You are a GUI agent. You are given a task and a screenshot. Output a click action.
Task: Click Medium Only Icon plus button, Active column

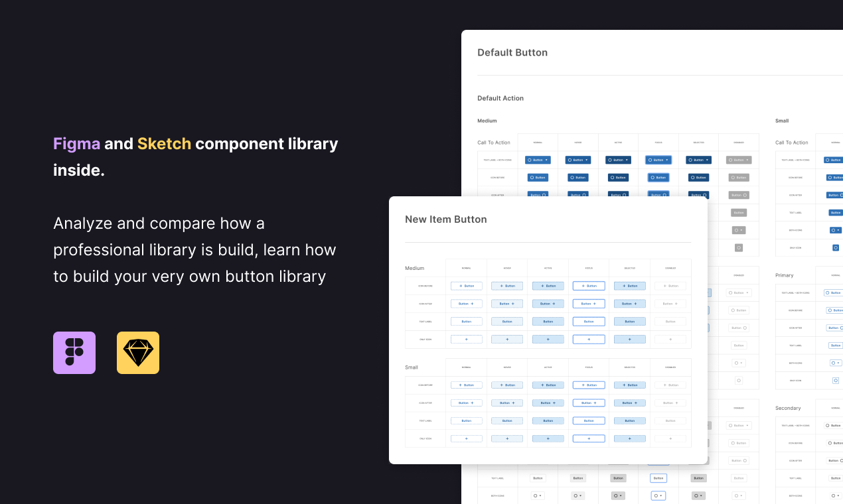[548, 339]
